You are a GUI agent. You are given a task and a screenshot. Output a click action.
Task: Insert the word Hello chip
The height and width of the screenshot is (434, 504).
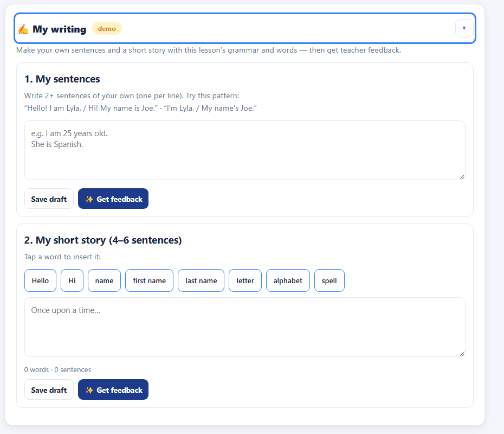tap(40, 280)
